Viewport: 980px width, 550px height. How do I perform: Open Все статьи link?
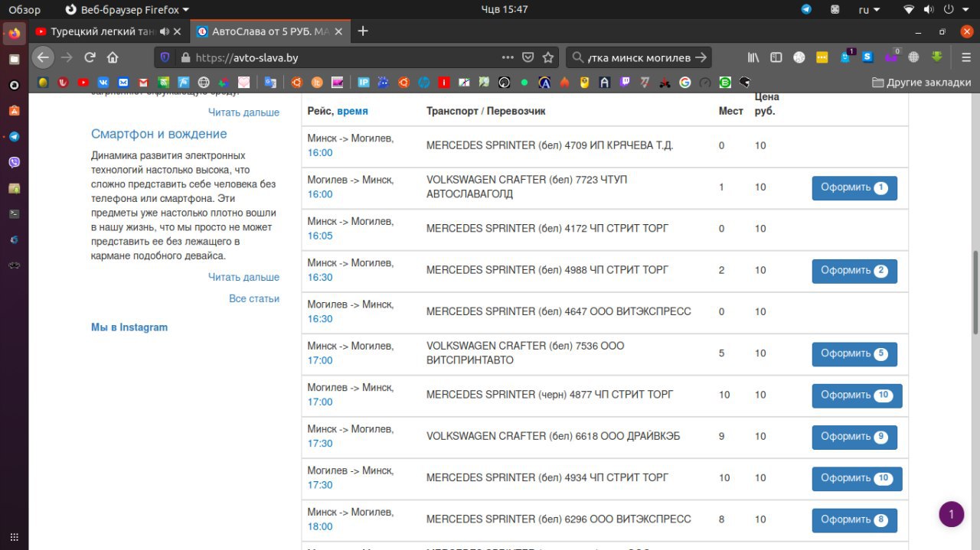click(254, 298)
